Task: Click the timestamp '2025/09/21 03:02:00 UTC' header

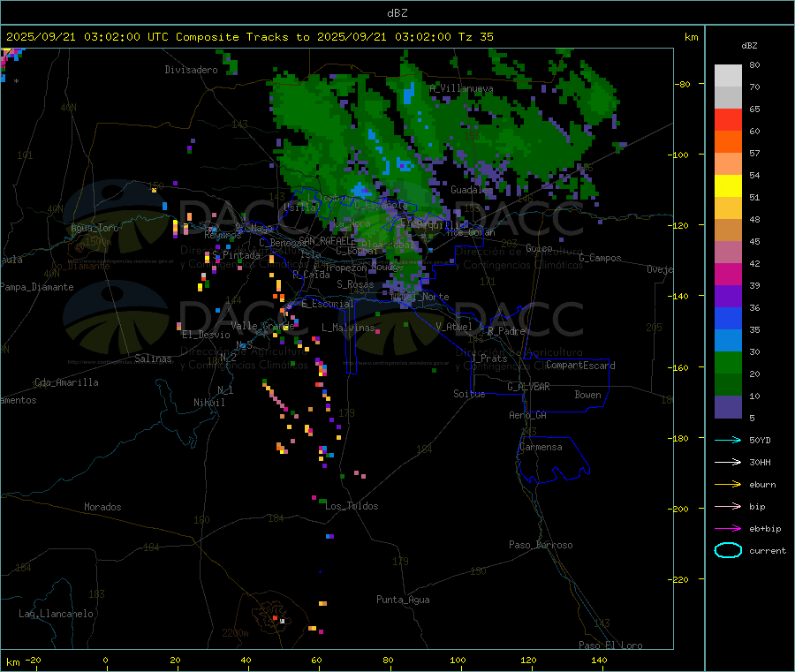Action: point(87,37)
